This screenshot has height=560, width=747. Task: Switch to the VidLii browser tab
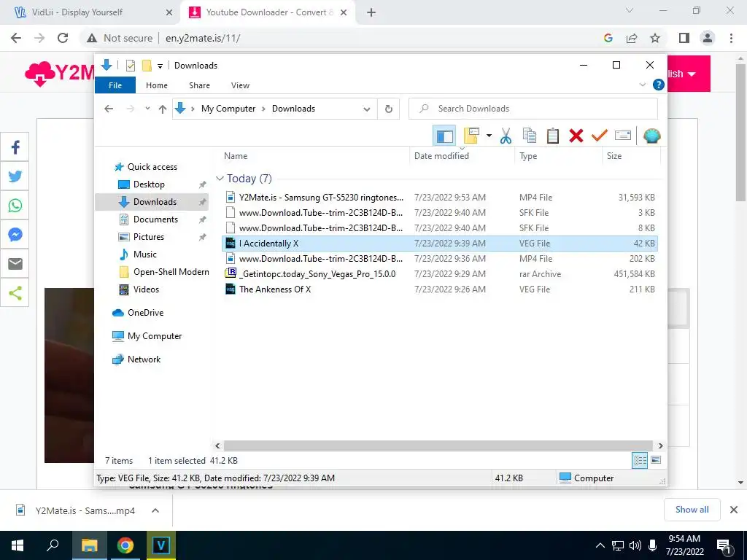(x=90, y=12)
